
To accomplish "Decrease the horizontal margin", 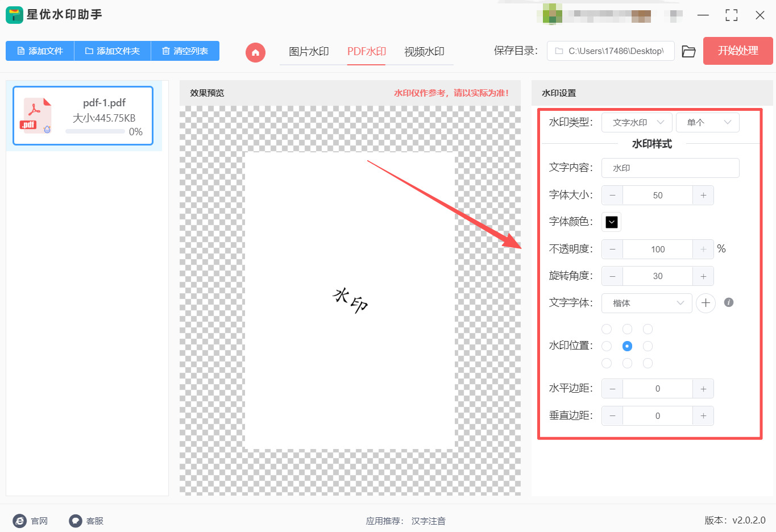I will click(x=612, y=389).
